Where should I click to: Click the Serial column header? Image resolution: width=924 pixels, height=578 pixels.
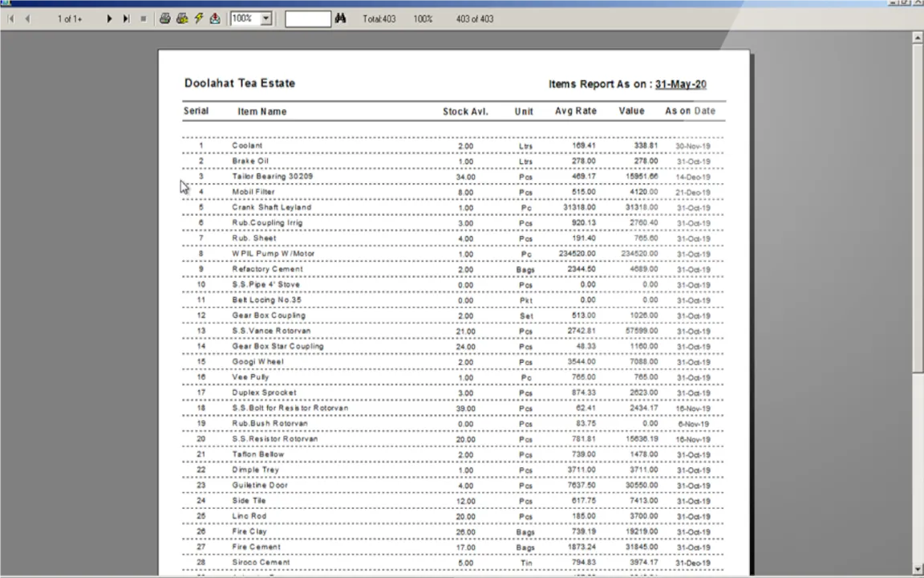[x=197, y=111]
